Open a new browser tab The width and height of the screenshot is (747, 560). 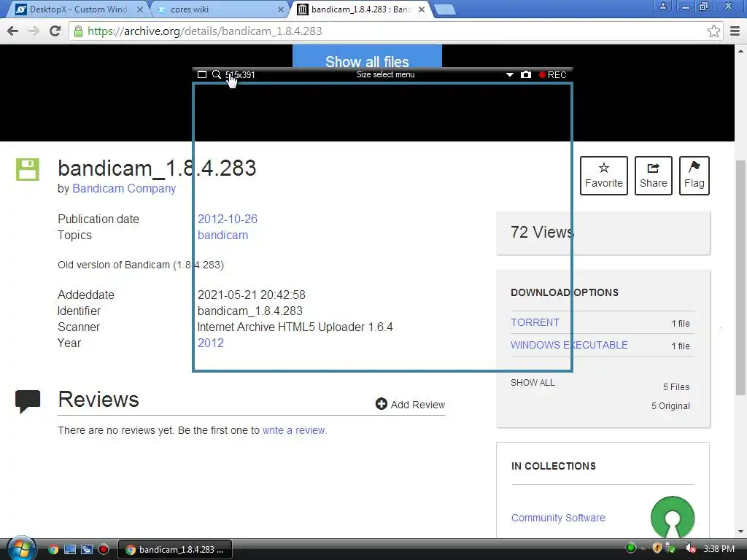(x=445, y=9)
